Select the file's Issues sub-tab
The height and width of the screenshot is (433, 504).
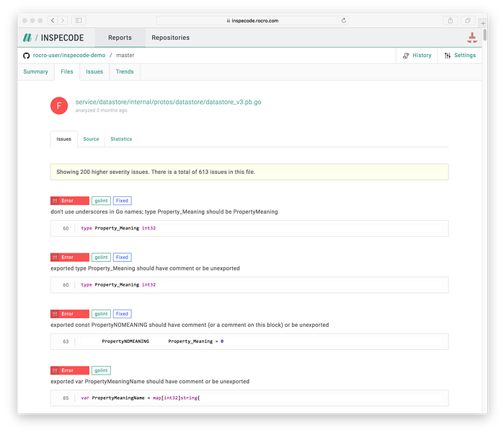coord(63,139)
